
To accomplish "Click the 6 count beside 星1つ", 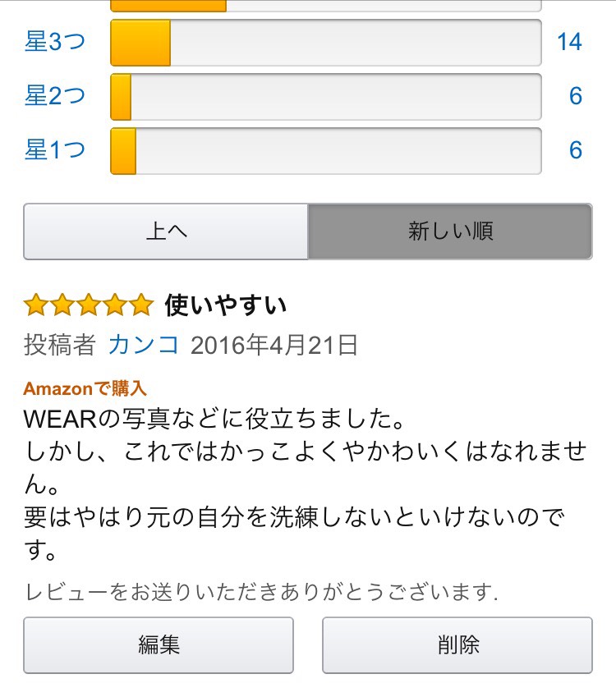I will (x=576, y=150).
